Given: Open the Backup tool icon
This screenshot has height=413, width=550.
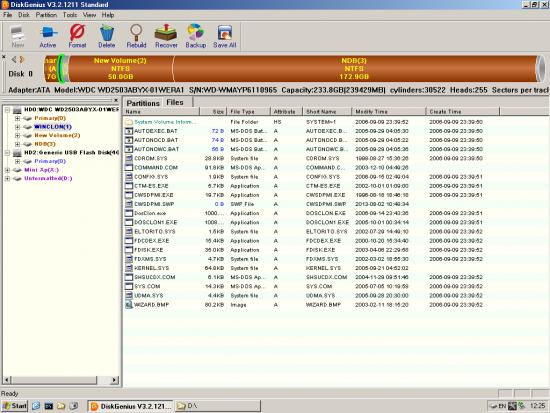Looking at the screenshot, I should (195, 36).
